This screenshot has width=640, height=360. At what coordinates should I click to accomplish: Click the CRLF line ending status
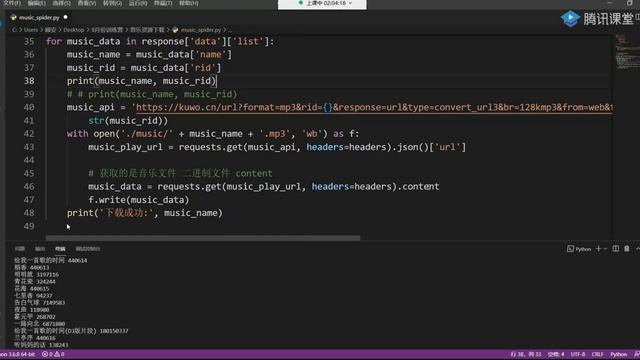(598, 354)
